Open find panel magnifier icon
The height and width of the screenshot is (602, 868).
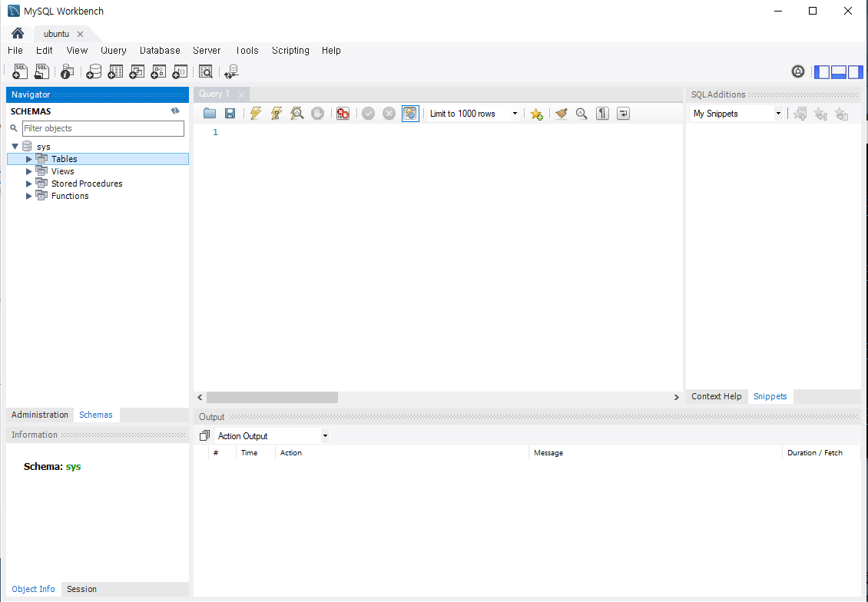point(581,114)
